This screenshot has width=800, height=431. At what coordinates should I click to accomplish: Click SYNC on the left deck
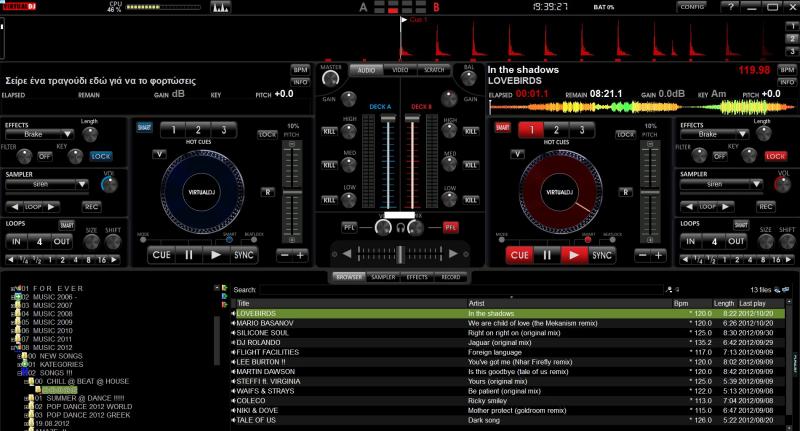pyautogui.click(x=244, y=255)
